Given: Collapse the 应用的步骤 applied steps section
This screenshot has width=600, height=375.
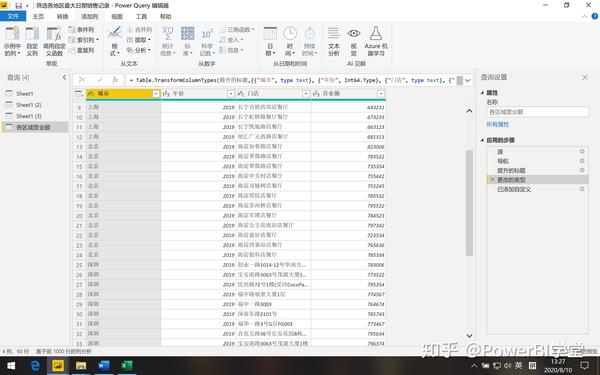Looking at the screenshot, I should [482, 140].
